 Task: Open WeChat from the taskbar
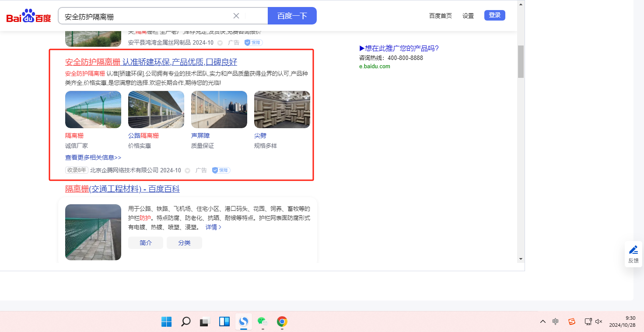(x=262, y=322)
